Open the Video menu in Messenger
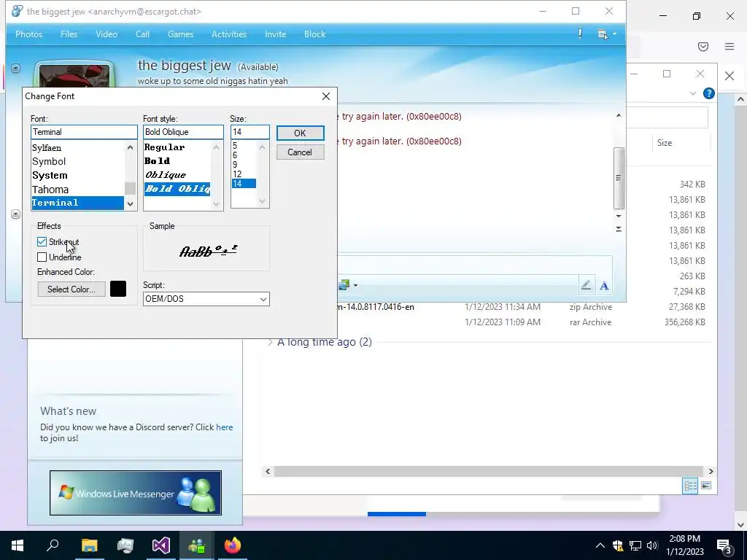The image size is (747, 560). click(x=107, y=34)
